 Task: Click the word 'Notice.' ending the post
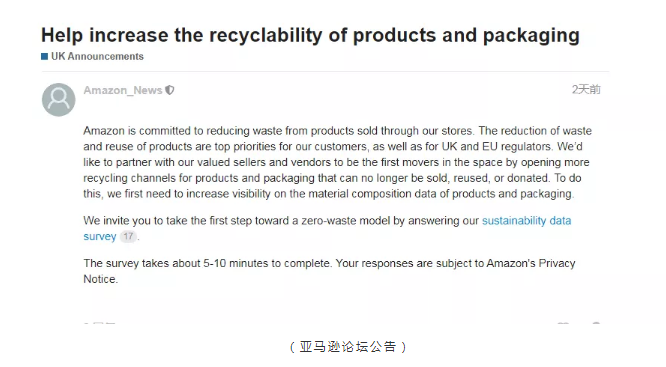coord(101,279)
